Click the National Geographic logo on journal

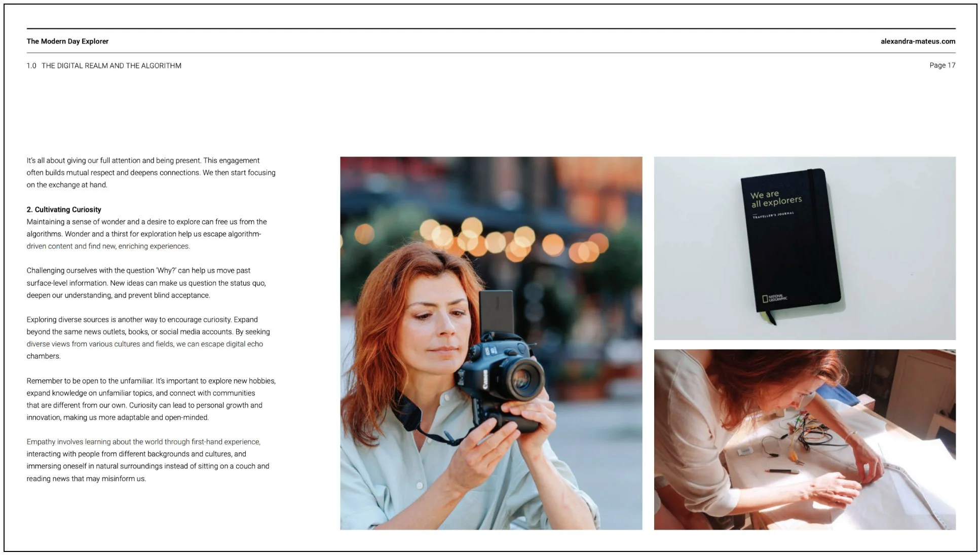click(x=774, y=298)
